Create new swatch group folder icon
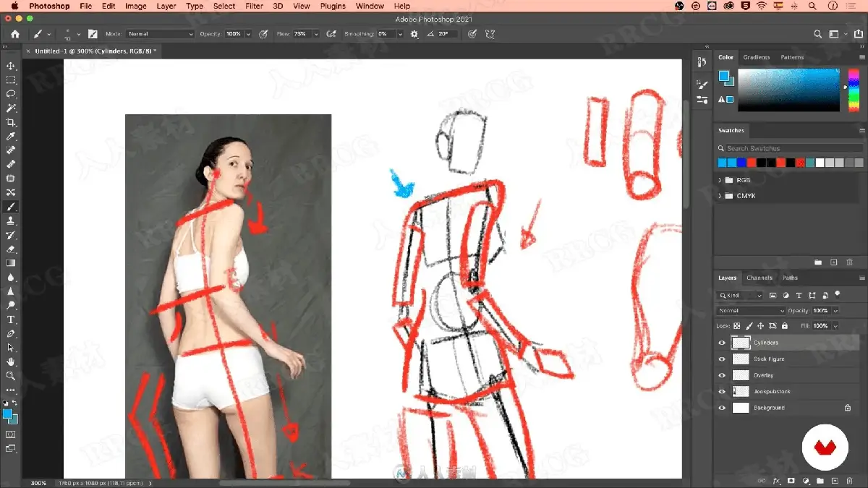This screenshot has height=488, width=868. 818,262
